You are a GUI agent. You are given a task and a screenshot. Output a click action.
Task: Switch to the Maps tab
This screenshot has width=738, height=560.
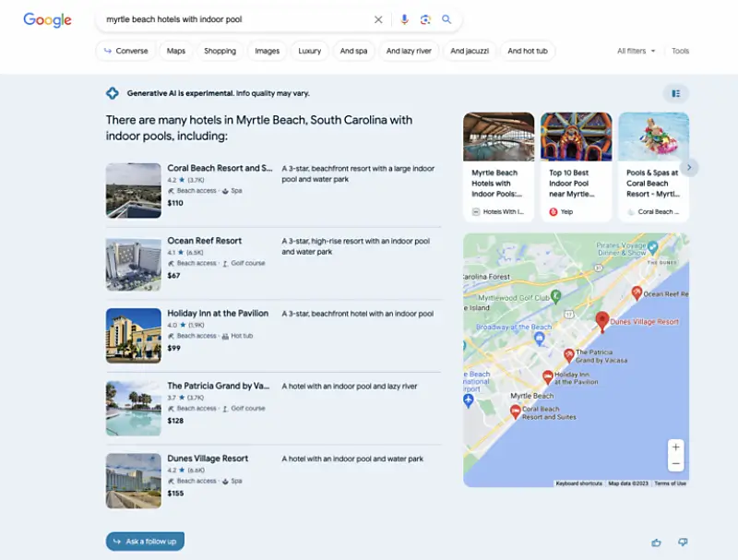[x=175, y=51]
